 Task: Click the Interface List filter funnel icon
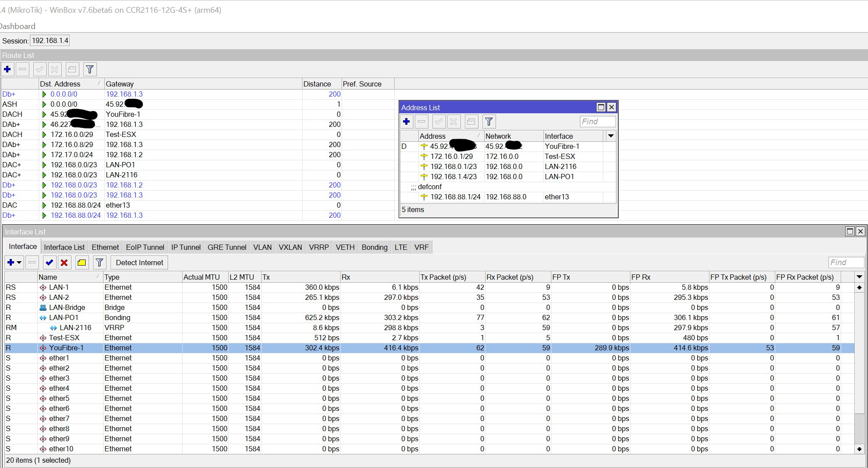tap(100, 263)
